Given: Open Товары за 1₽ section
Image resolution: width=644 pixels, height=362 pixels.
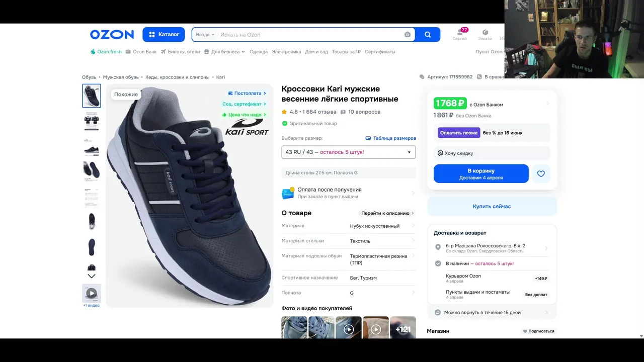Looking at the screenshot, I should click(346, 52).
